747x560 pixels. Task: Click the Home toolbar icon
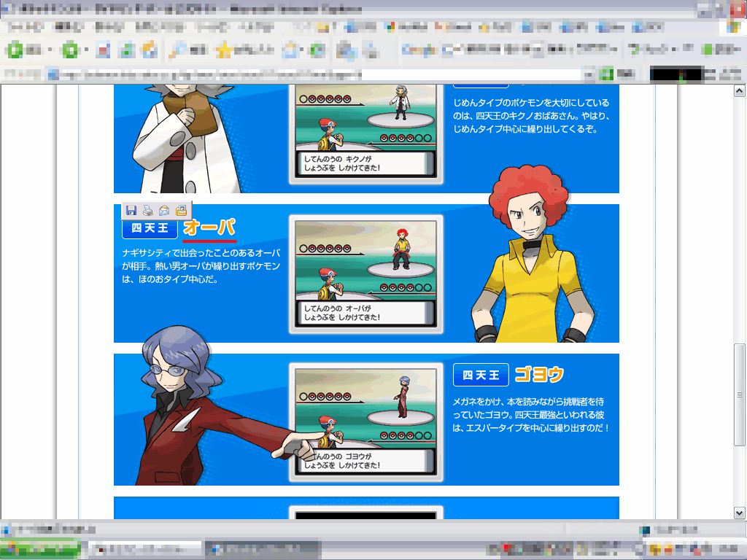[150, 50]
